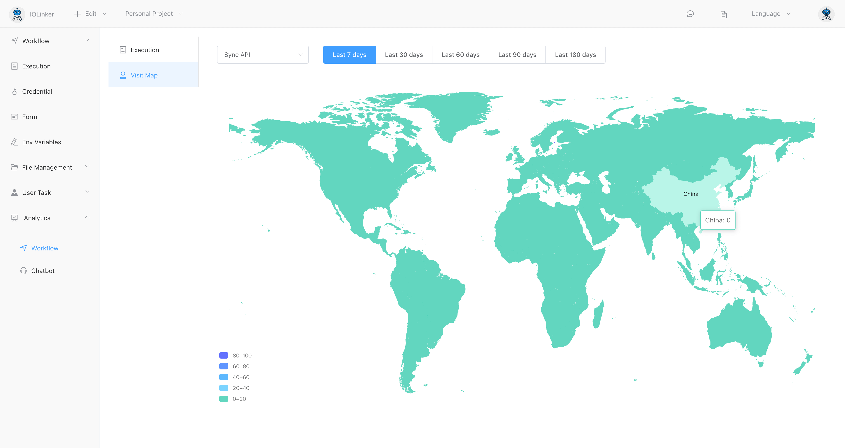Open the Sync API dropdown
This screenshot has height=448, width=868.
[x=263, y=54]
